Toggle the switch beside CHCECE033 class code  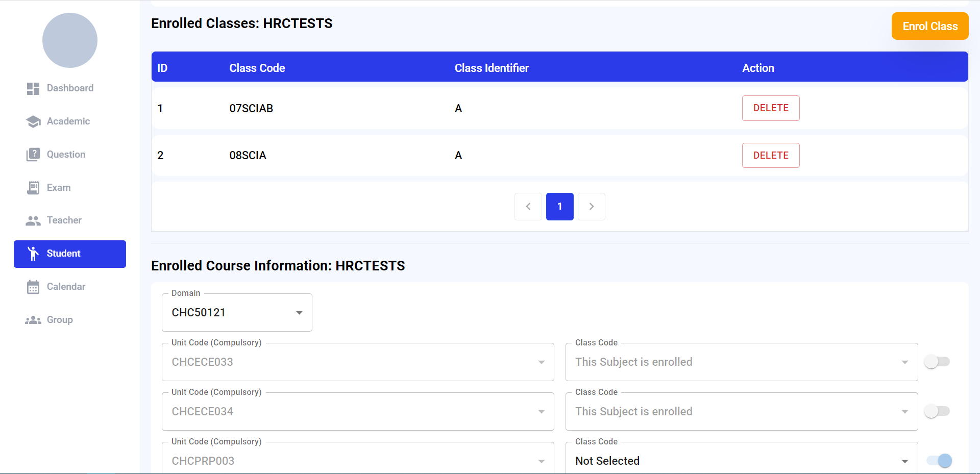click(937, 362)
